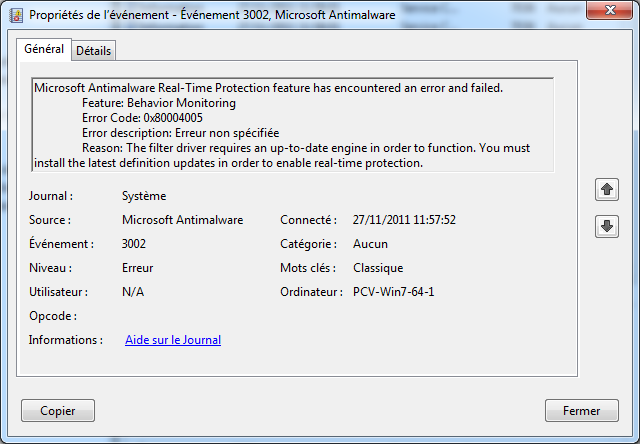Click the Feature: Behavior Monitoring line
The image size is (640, 444).
[159, 103]
